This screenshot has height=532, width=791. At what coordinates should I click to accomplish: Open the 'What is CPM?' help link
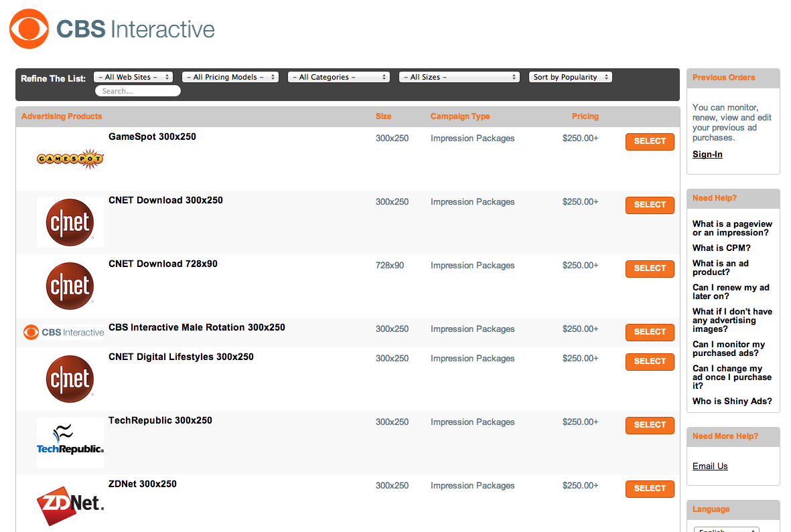721,248
